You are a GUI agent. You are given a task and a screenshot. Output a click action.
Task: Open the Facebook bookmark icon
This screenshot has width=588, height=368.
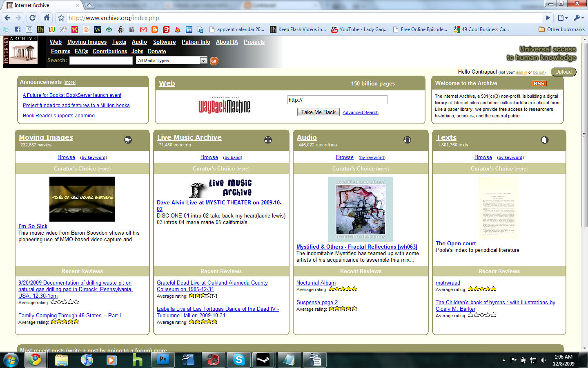18,29
